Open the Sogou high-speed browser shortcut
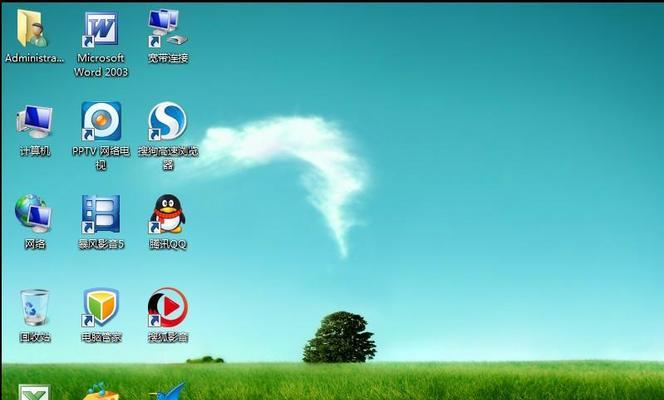 coord(168,121)
